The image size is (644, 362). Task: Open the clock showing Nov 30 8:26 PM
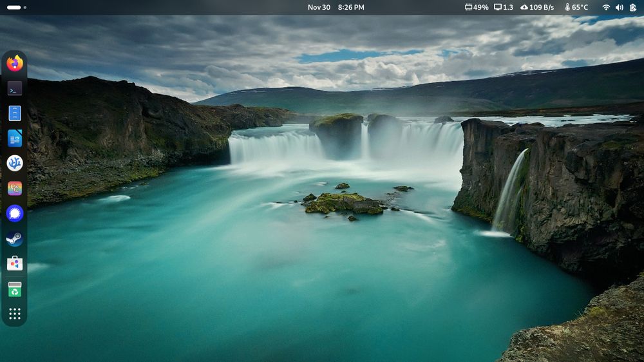(x=336, y=7)
